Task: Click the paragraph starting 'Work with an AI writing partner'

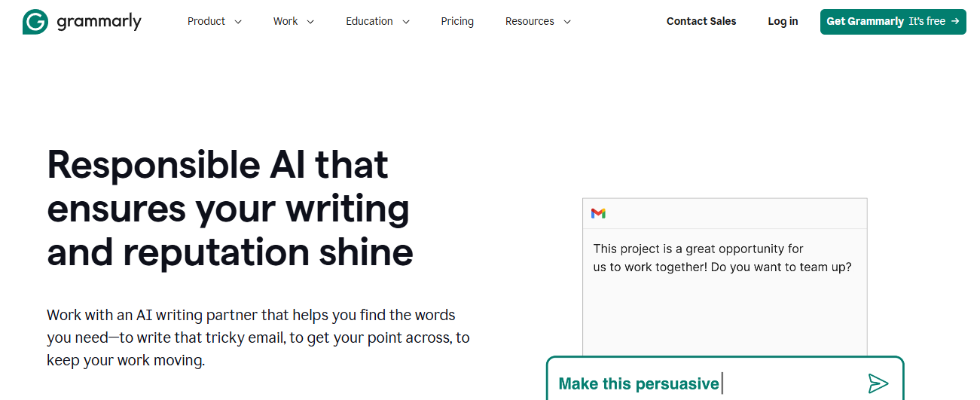Action: point(258,337)
